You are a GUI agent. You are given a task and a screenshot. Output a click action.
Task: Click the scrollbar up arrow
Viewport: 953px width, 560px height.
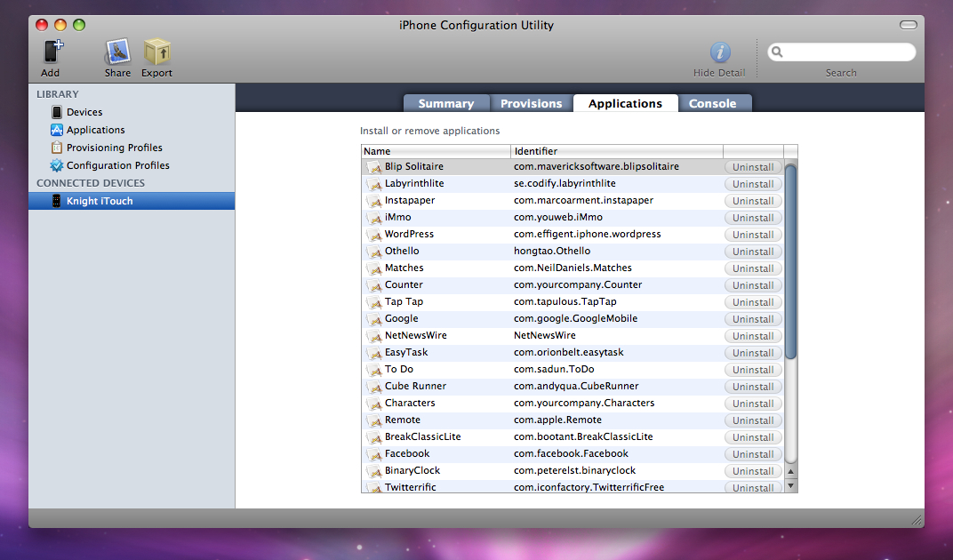pyautogui.click(x=790, y=472)
